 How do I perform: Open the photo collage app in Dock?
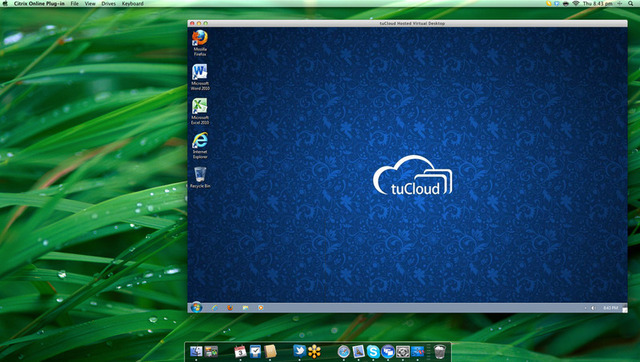211,351
